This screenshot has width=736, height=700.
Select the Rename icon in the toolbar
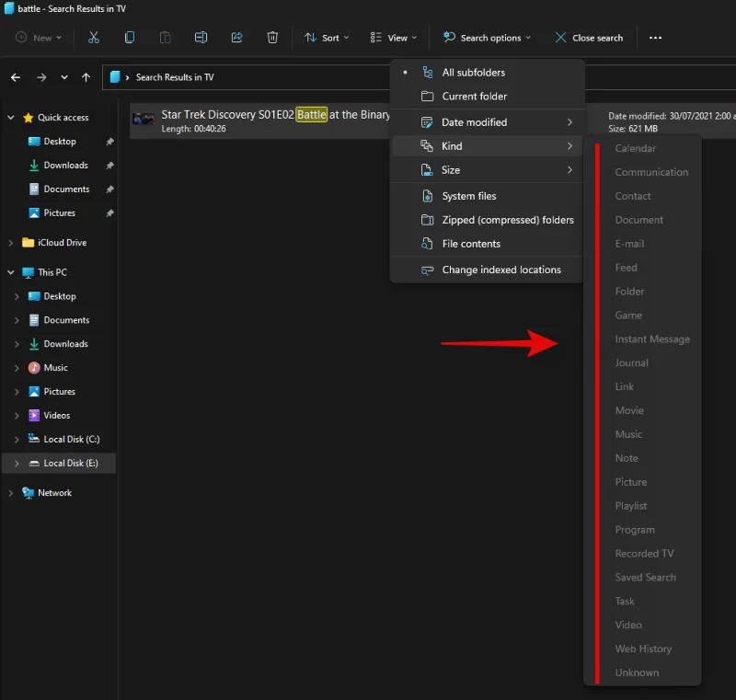(201, 38)
